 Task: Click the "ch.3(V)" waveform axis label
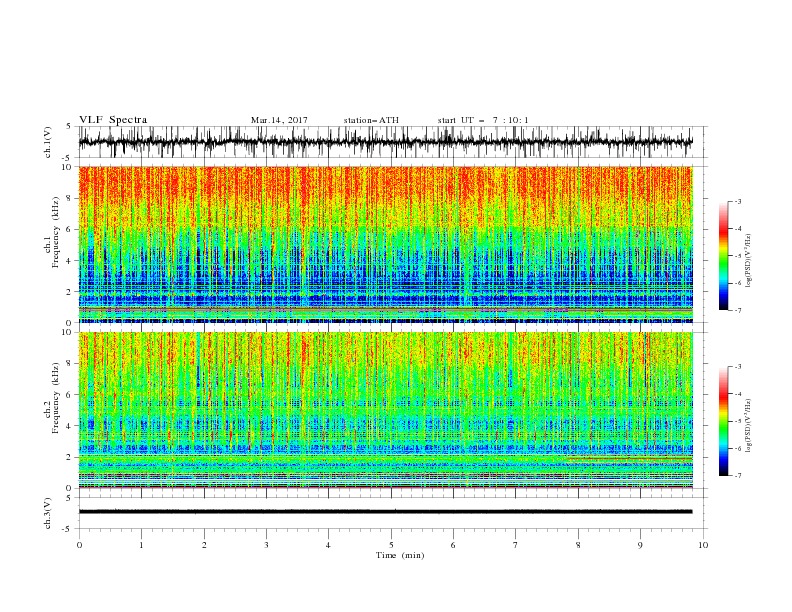click(48, 513)
